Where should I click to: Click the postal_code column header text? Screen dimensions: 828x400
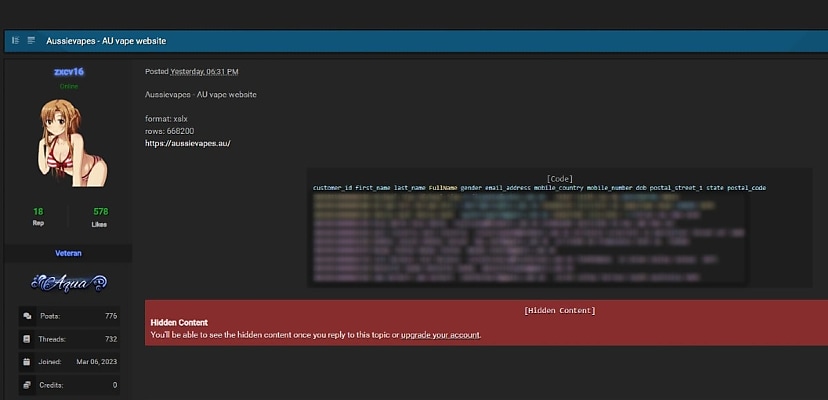(x=746, y=188)
